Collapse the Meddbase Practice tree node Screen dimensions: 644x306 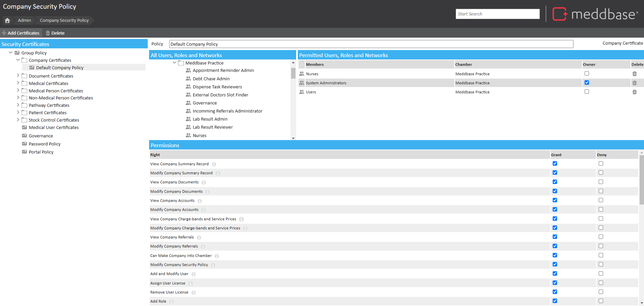[x=174, y=63]
